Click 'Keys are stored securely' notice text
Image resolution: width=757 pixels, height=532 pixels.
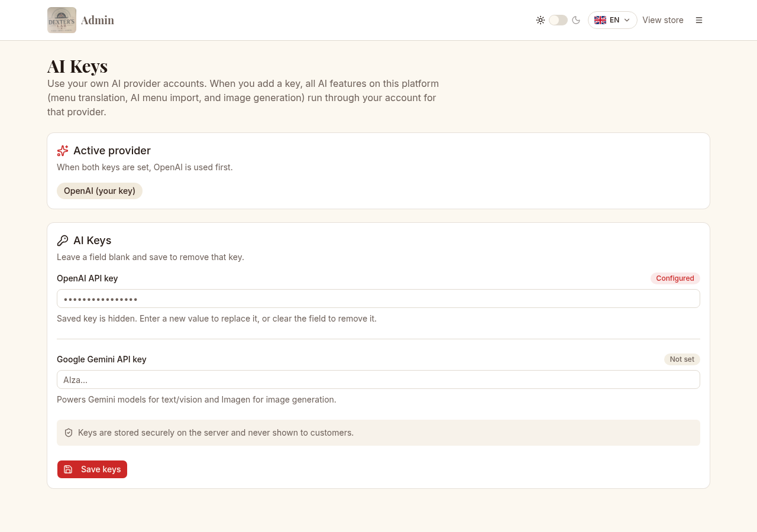coord(216,433)
